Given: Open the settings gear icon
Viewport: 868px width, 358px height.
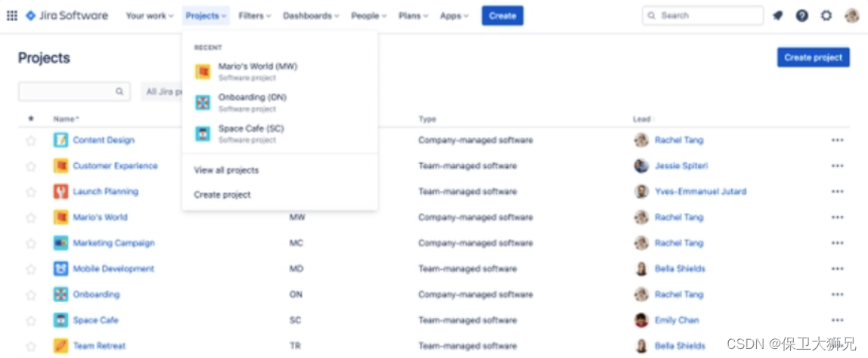Looking at the screenshot, I should coord(826,16).
